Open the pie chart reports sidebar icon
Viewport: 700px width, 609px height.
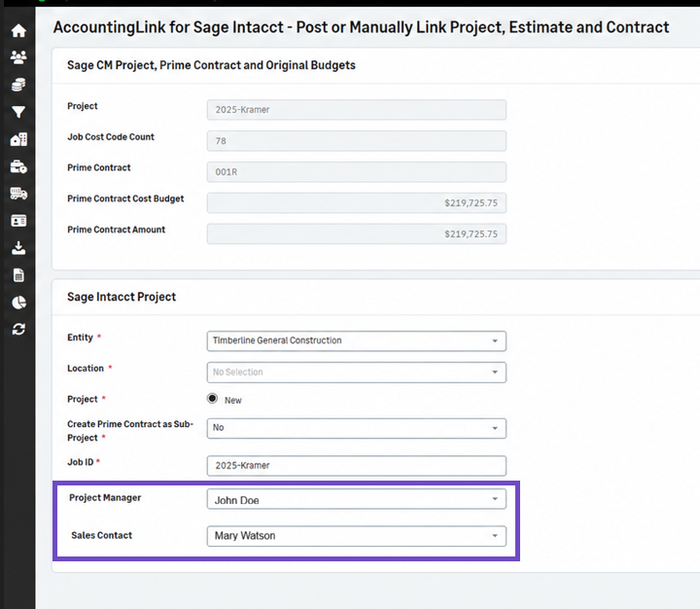pos(18,303)
